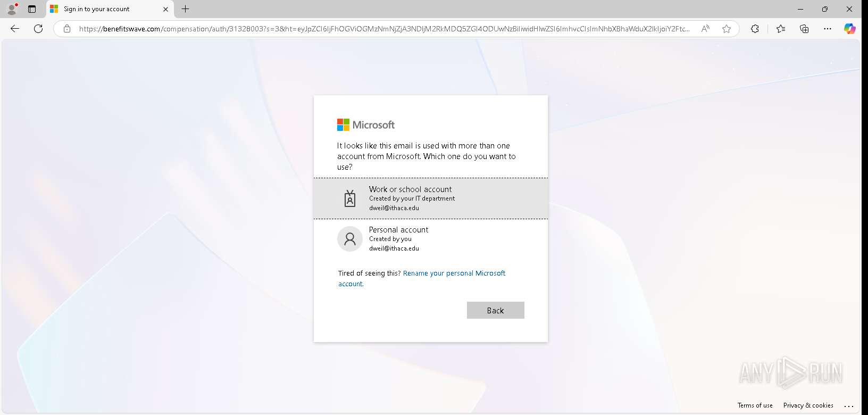Click the personal account avatar icon
The width and height of the screenshot is (868, 415).
pyautogui.click(x=350, y=239)
